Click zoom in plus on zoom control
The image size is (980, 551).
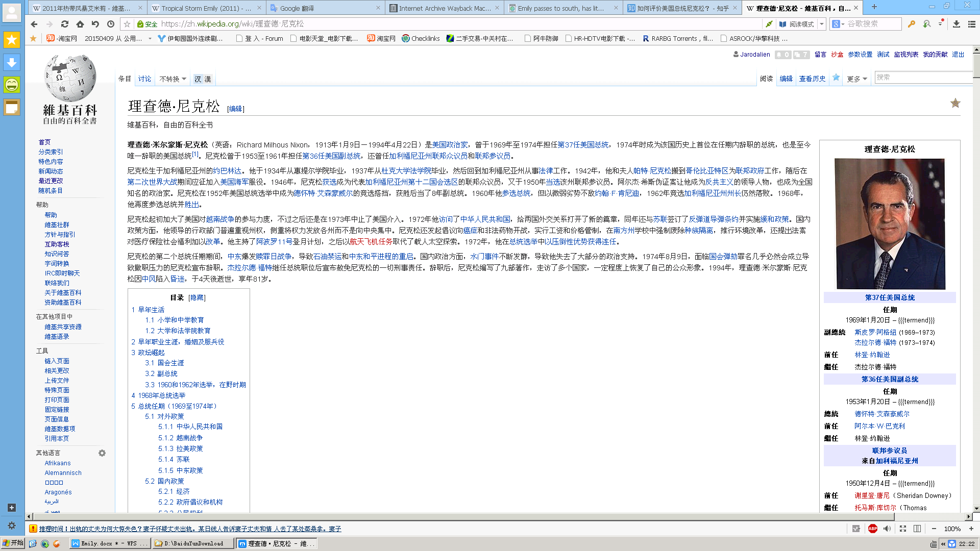971,529
